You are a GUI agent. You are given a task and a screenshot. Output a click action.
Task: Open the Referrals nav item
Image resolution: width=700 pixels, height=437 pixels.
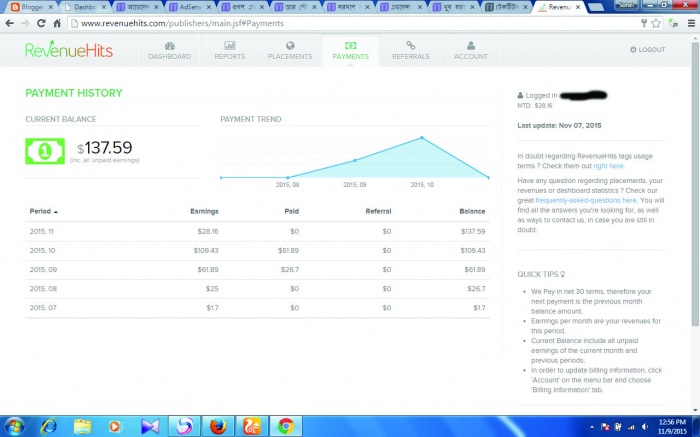(410, 50)
